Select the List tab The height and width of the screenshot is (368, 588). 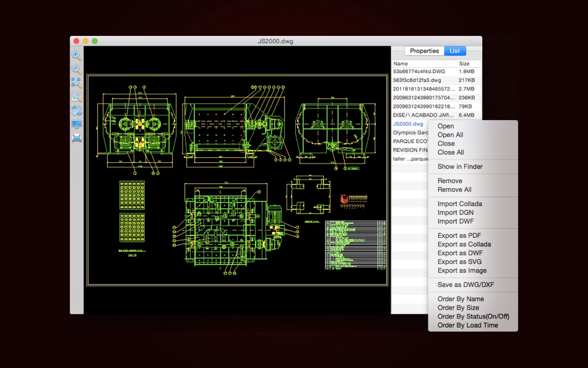pyautogui.click(x=455, y=51)
